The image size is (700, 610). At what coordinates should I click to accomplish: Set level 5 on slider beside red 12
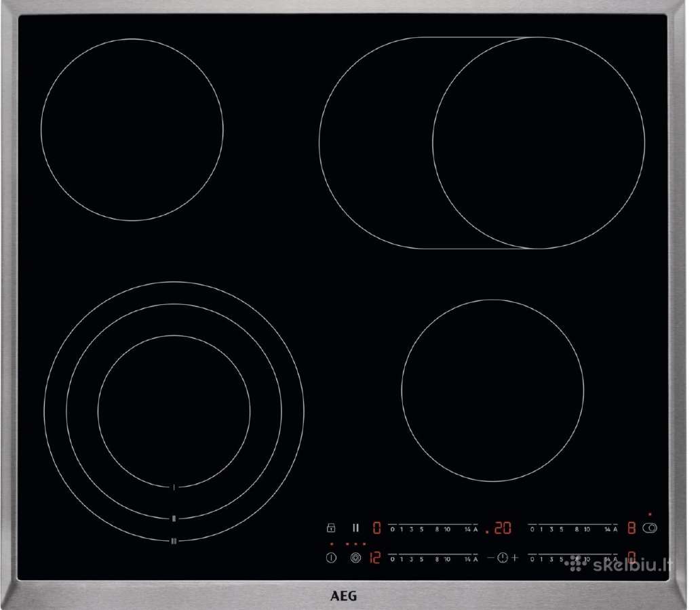tap(421, 559)
